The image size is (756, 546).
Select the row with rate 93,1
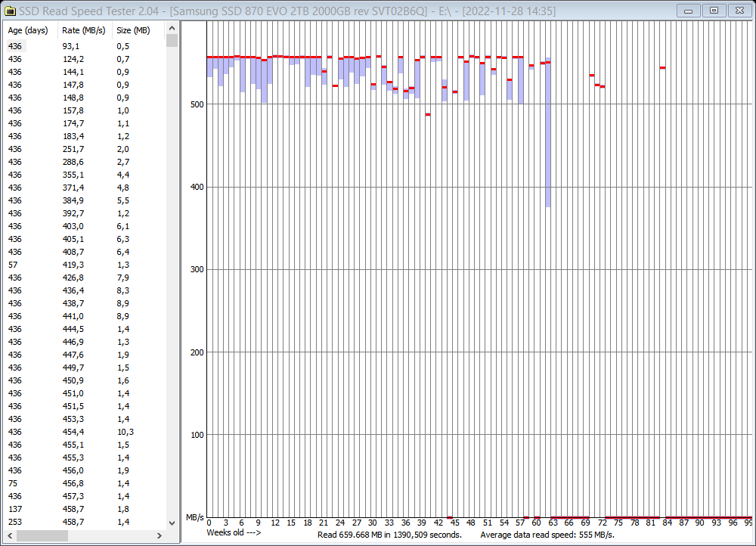tap(76, 46)
